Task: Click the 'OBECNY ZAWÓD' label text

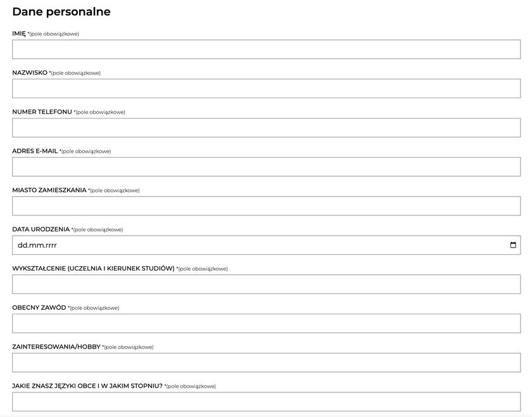Action: tap(39, 308)
